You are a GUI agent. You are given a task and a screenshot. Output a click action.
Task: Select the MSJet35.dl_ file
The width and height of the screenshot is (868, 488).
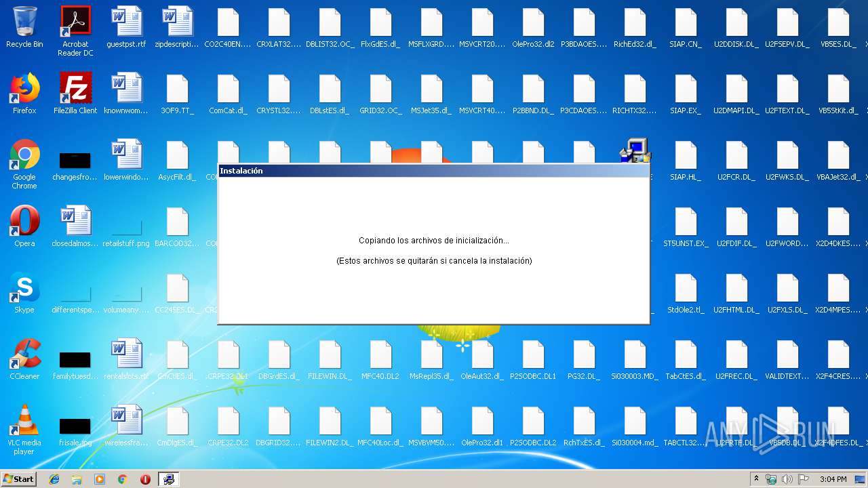click(x=431, y=94)
